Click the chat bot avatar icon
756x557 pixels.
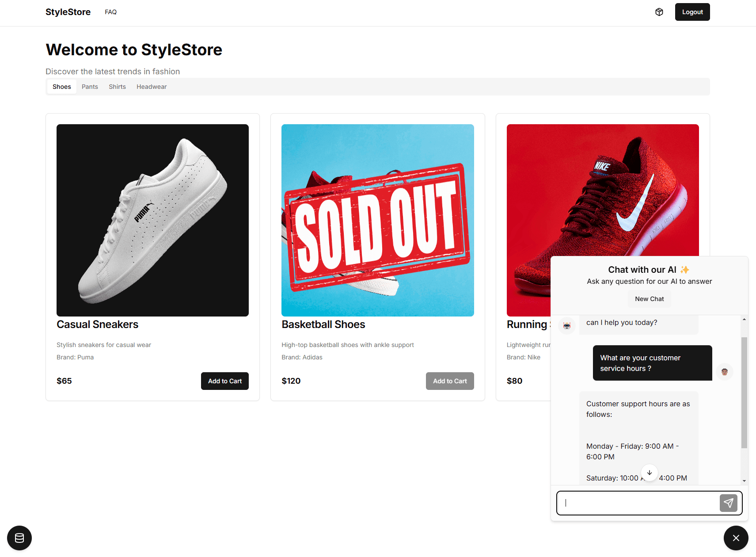click(567, 326)
